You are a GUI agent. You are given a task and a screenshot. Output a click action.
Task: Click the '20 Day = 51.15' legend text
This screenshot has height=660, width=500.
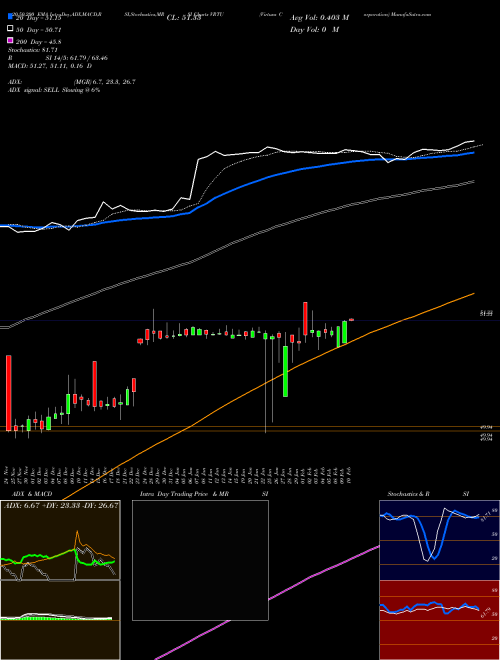point(38,18)
